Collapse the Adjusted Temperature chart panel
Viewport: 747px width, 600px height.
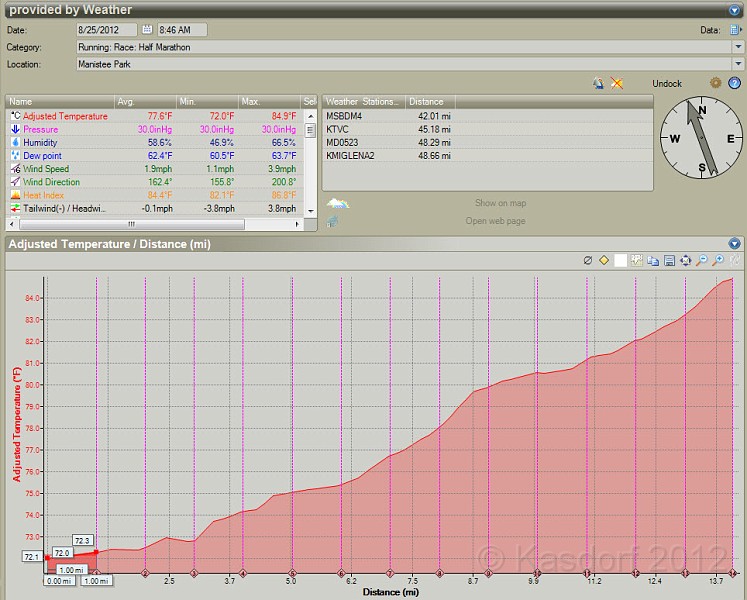point(735,243)
